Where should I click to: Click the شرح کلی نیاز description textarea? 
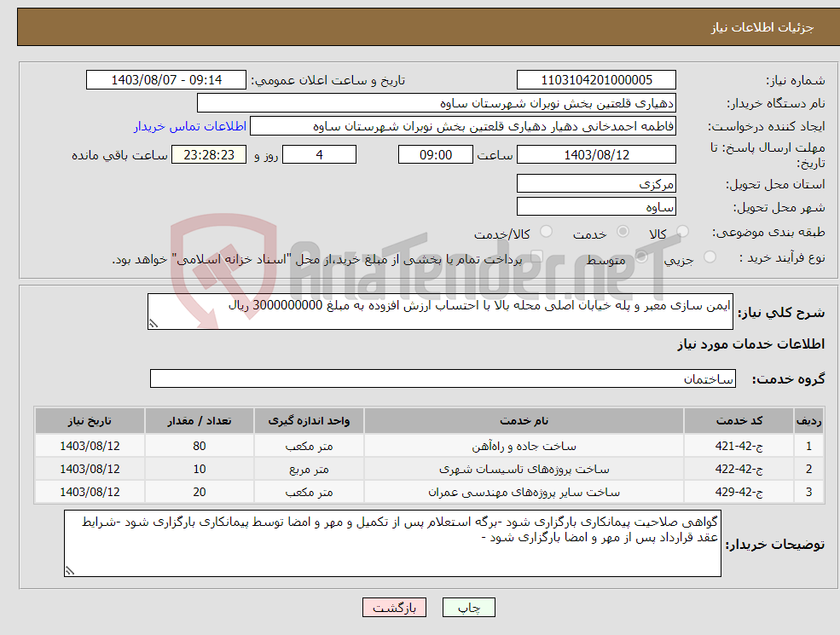(440, 312)
